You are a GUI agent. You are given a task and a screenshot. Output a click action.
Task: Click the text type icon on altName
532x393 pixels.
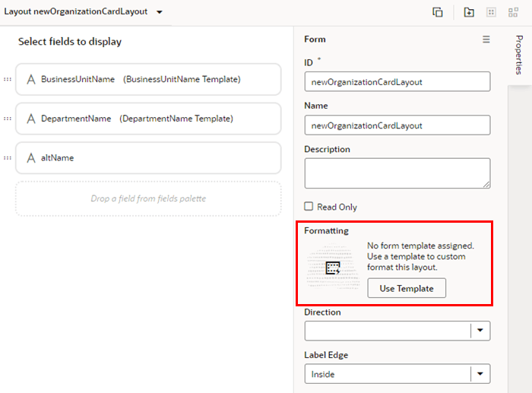31,158
